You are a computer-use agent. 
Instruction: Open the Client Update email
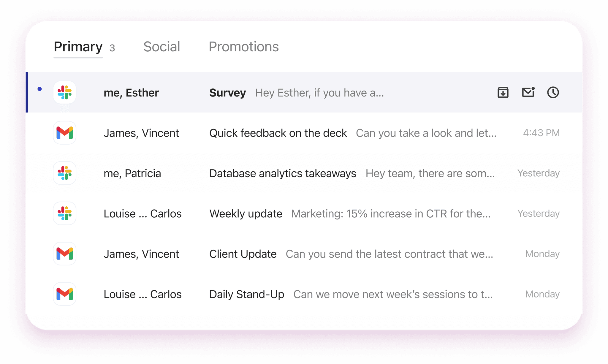click(x=243, y=254)
